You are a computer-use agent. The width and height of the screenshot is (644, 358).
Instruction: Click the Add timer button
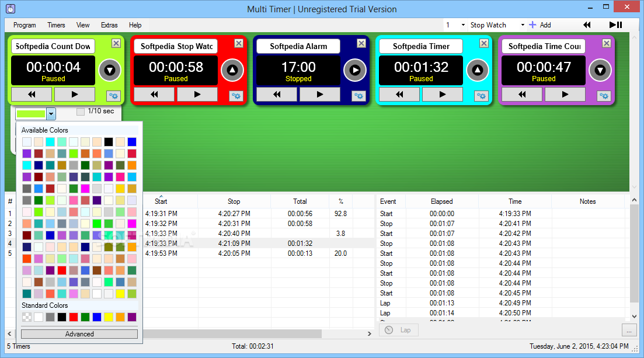tap(540, 25)
